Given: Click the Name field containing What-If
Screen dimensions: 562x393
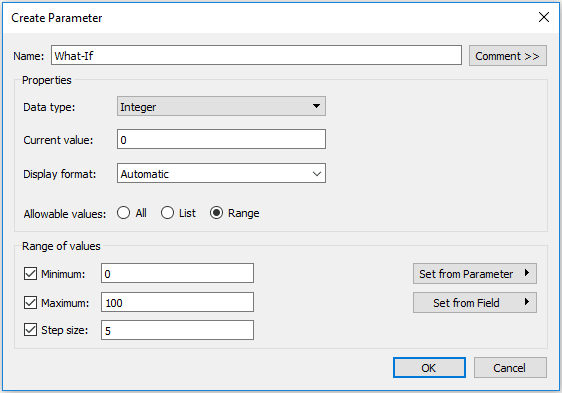Looking at the screenshot, I should coord(256,55).
